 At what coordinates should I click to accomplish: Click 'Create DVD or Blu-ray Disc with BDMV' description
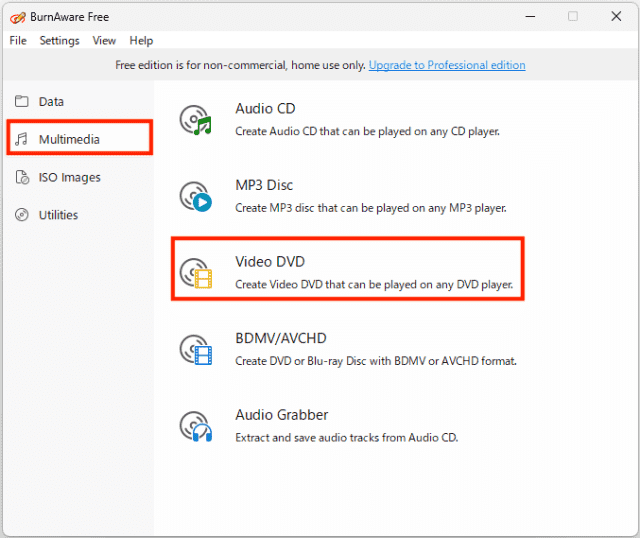[x=376, y=361]
